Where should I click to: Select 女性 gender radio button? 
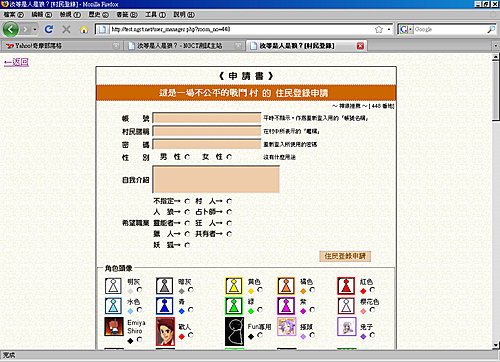pos(229,157)
